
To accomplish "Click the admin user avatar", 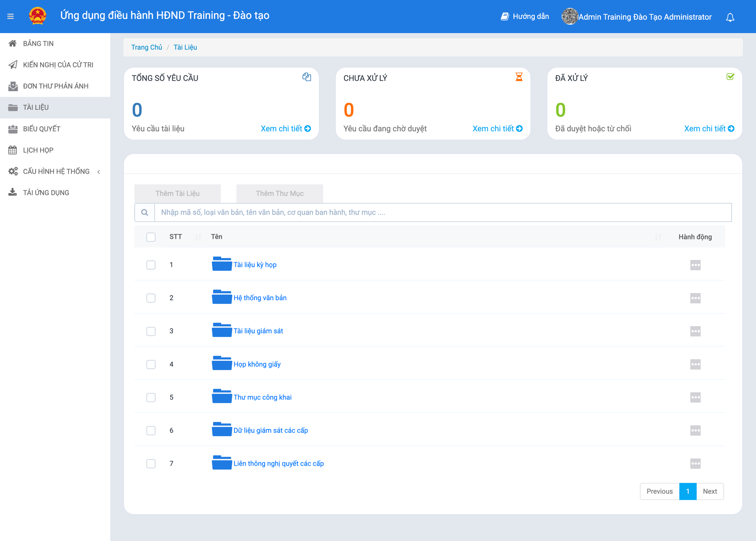I will [569, 17].
